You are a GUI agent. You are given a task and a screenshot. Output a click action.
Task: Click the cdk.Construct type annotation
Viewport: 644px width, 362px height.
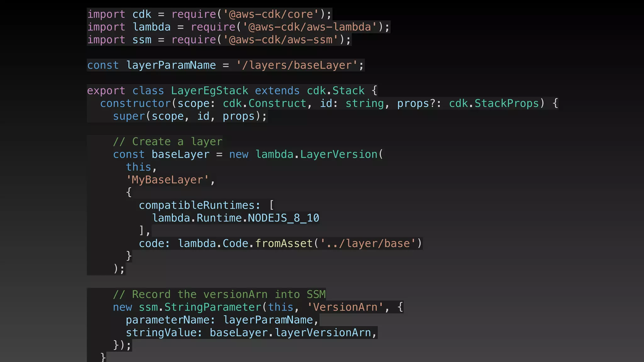pos(264,103)
